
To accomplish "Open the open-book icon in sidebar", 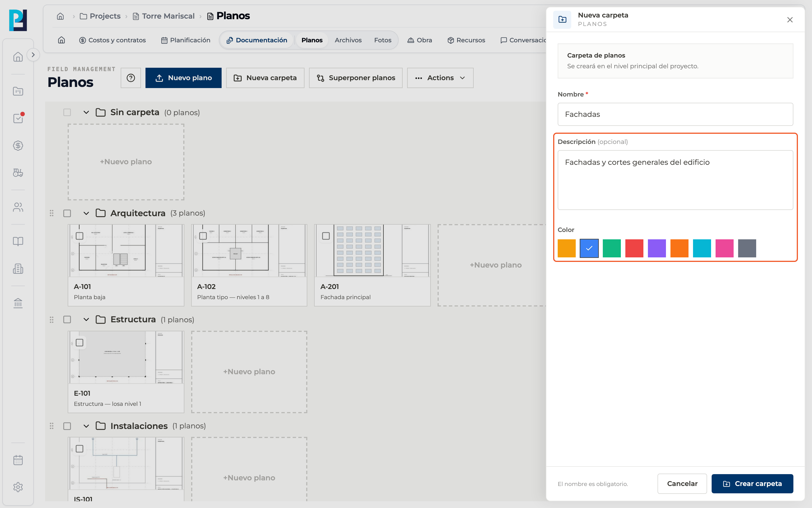I will [x=18, y=241].
